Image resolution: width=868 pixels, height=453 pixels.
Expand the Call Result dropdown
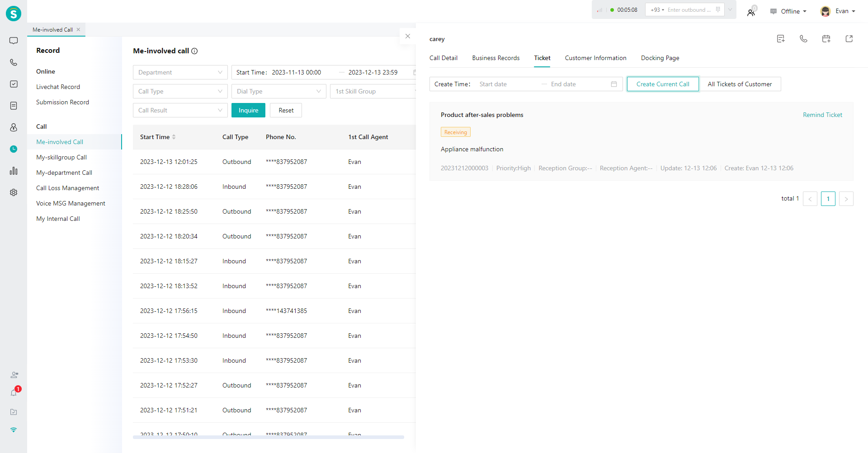180,110
